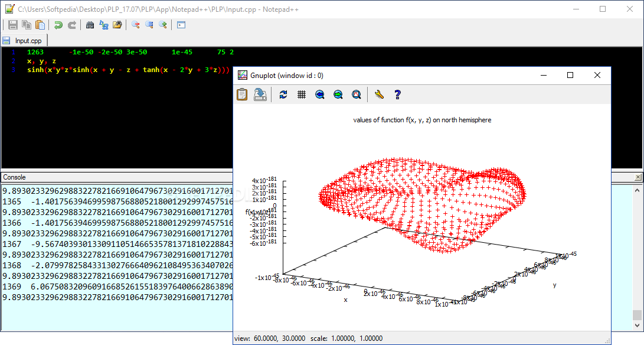Click the Save icon in Notepad++ toolbar
This screenshot has height=345, width=644.
point(13,25)
